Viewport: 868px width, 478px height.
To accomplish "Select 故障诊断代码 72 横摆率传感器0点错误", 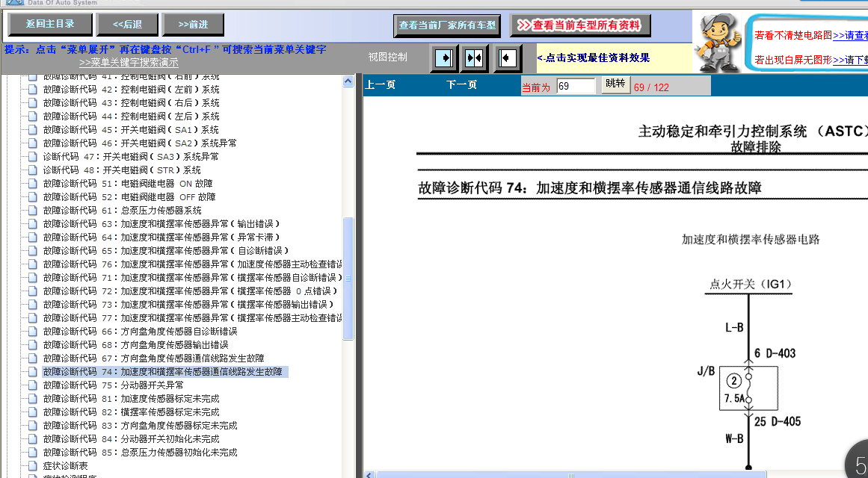I will point(190,291).
